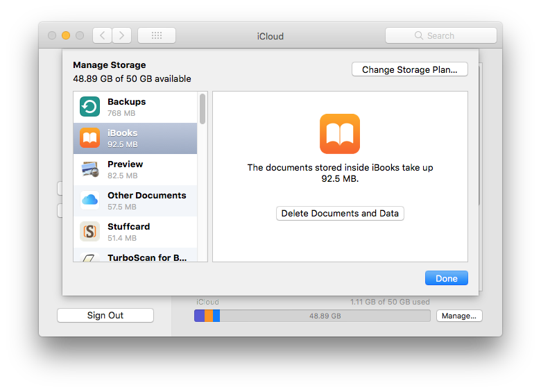Click the '57.5 MB' Other Documents size

tap(122, 207)
